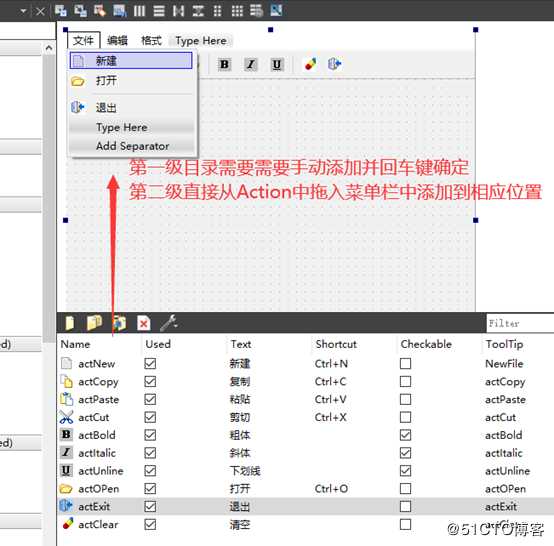Viewport: 554px width, 546px height.
Task: Apply form layout icon
Action: point(218,11)
